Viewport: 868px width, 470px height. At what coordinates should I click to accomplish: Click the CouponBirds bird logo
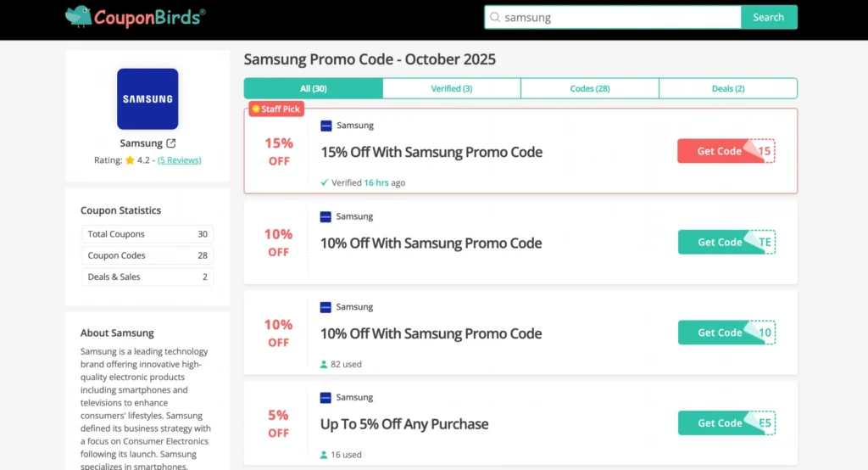click(79, 15)
